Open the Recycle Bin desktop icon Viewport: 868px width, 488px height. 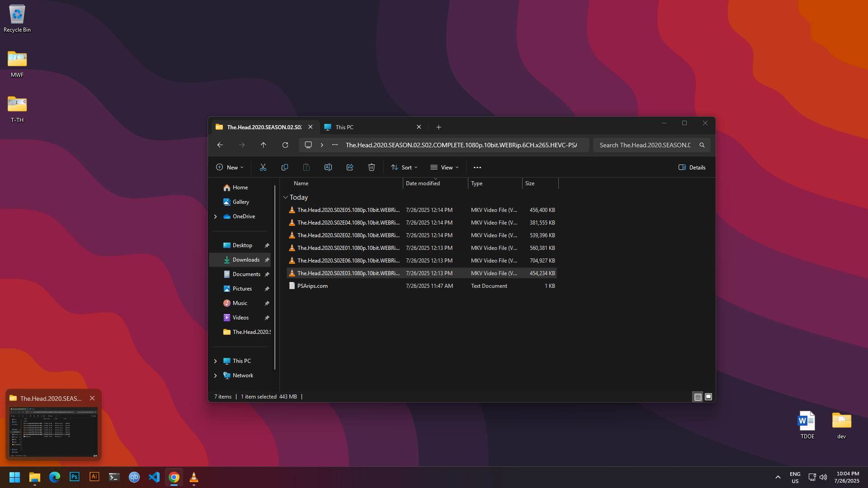[17, 19]
